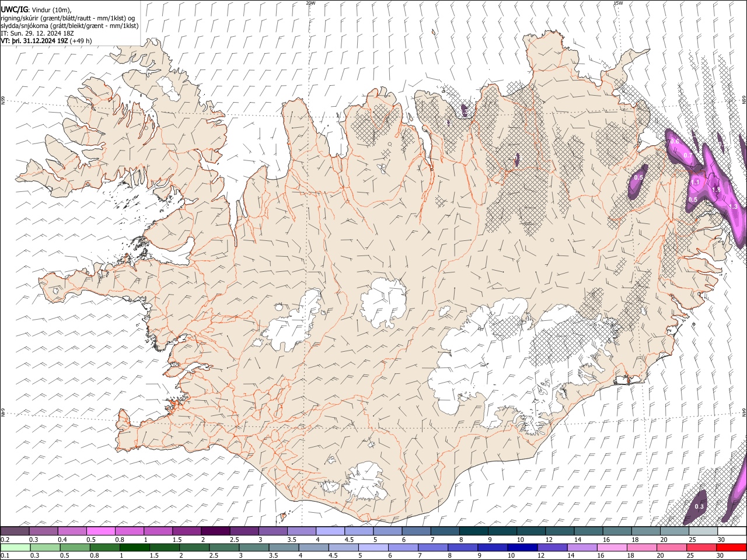Viewport: 747px width, 560px height.
Task: Select the 7 blue swatch in lower legend row
Action: (x=433, y=547)
